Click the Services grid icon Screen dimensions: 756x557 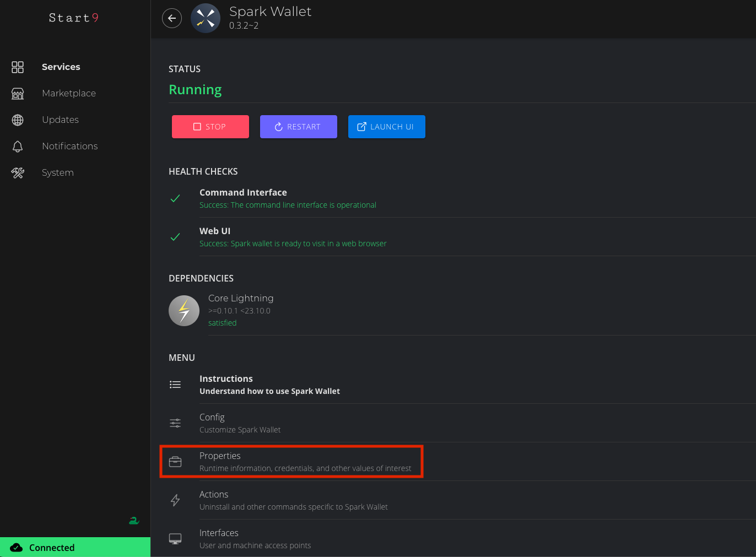tap(18, 67)
